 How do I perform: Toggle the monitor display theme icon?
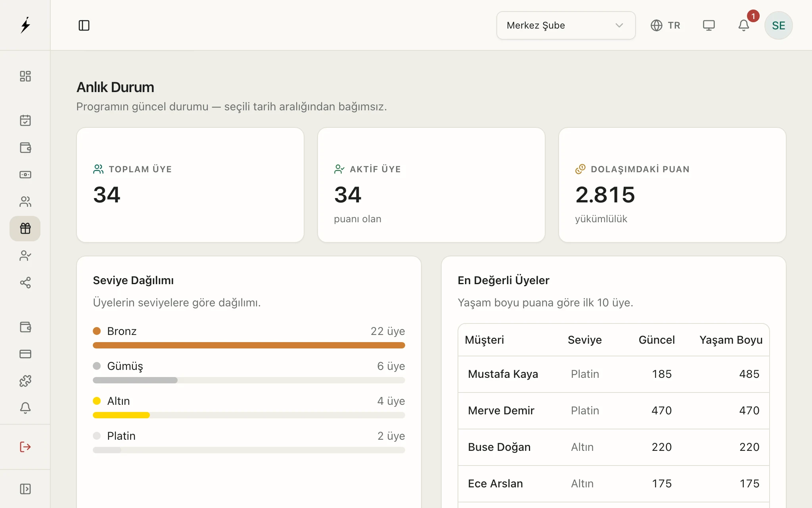(x=709, y=25)
